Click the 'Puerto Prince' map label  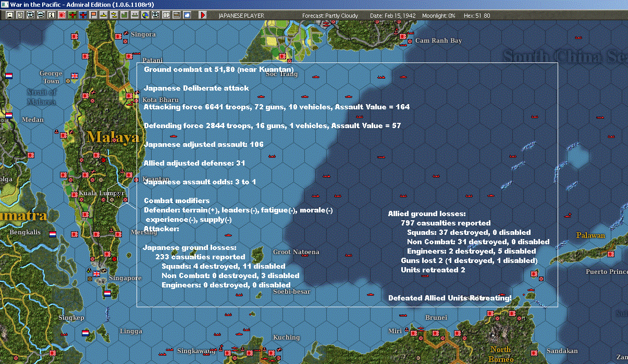(607, 272)
